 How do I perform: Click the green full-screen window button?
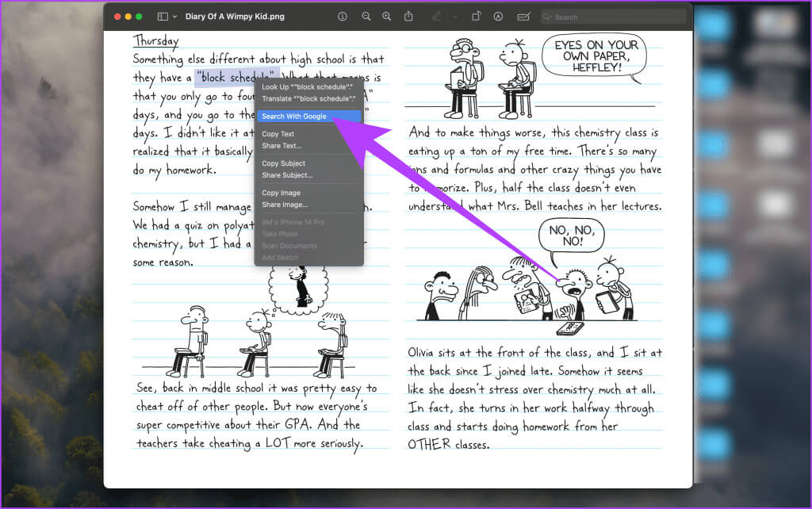point(139,17)
